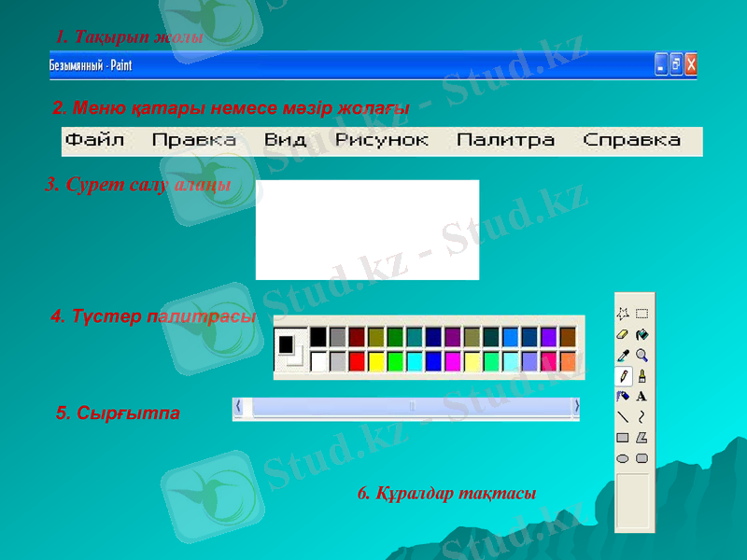Select the Pick Color eyedropper tool
This screenshot has height=560, width=747.
pos(622,354)
